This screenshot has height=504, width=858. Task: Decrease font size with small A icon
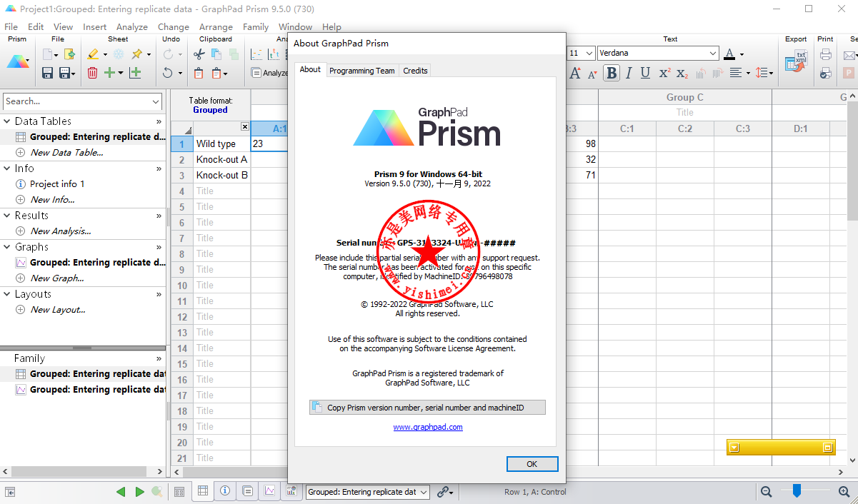pyautogui.click(x=592, y=74)
